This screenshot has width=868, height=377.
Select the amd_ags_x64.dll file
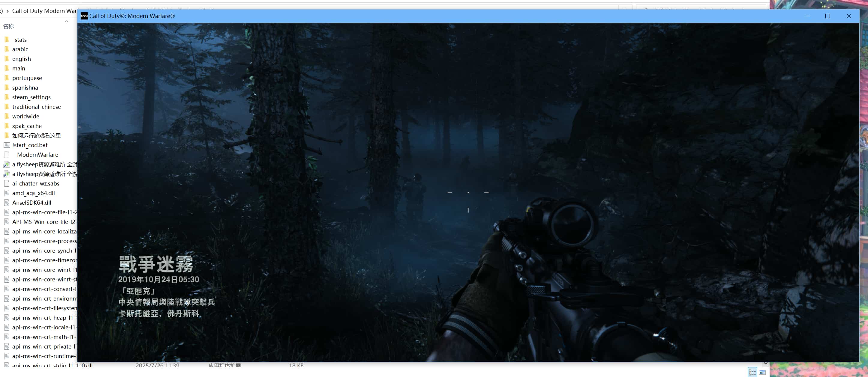pos(33,193)
